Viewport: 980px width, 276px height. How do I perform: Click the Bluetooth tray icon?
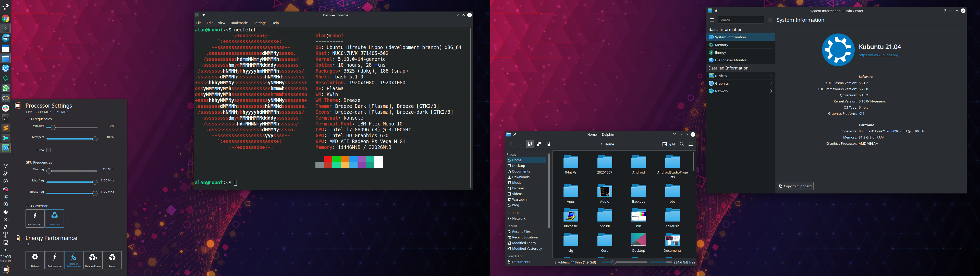pos(5,220)
